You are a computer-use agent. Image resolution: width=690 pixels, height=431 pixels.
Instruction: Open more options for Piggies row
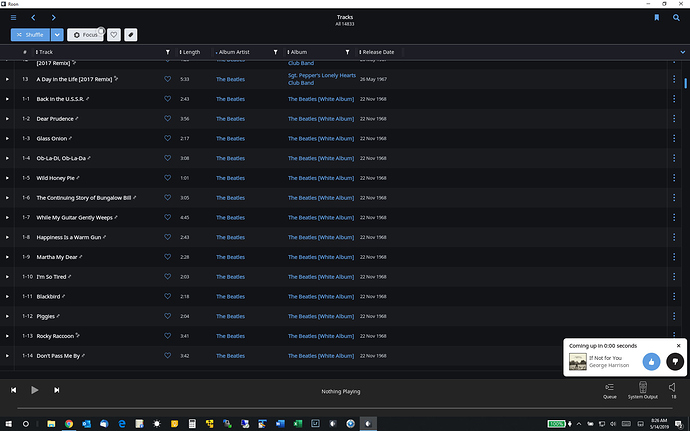click(674, 316)
